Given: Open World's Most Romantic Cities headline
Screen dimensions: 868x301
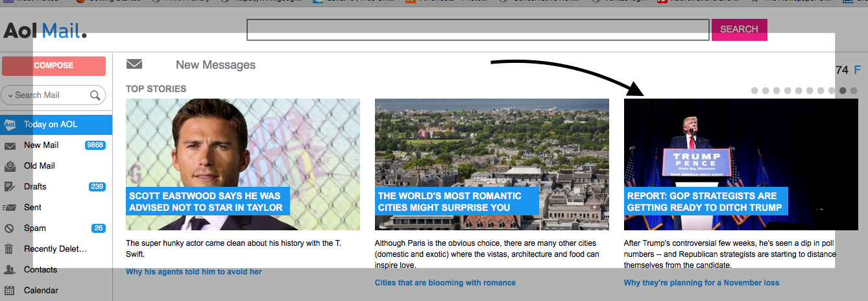Looking at the screenshot, I should point(457,202).
